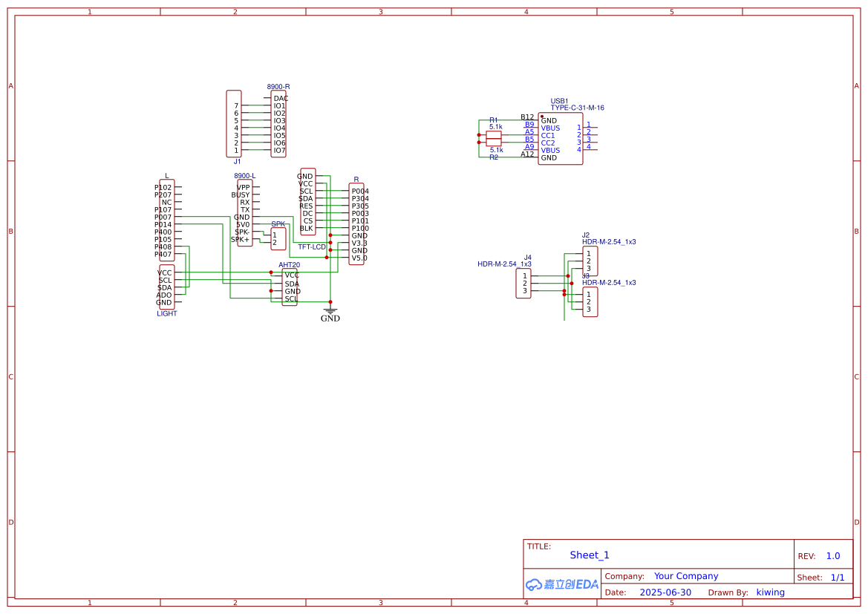The height and width of the screenshot is (614, 868).
Task: Click the GND ground symbol
Action: pos(330,313)
